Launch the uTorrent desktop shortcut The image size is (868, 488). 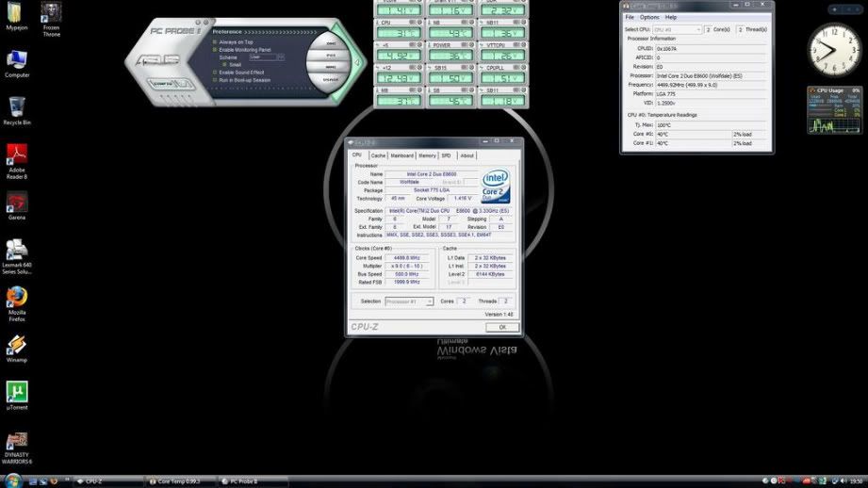click(17, 395)
